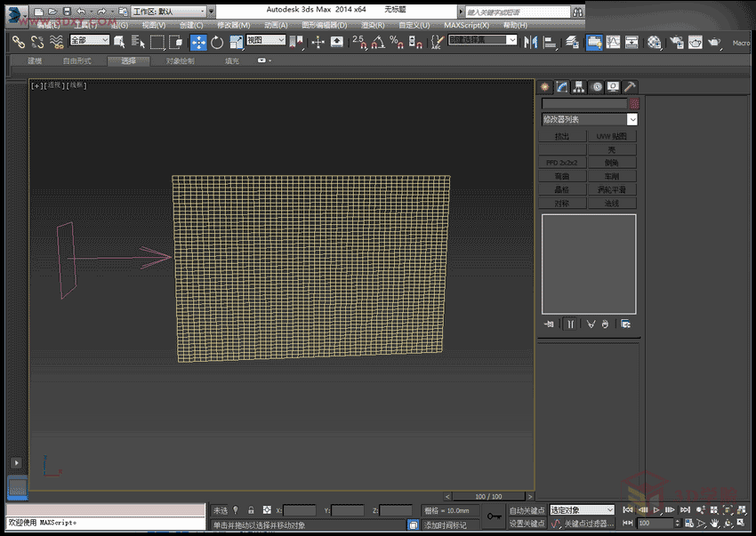The height and width of the screenshot is (536, 756).
Task: Select the Move tool in main toolbar
Action: tap(198, 42)
